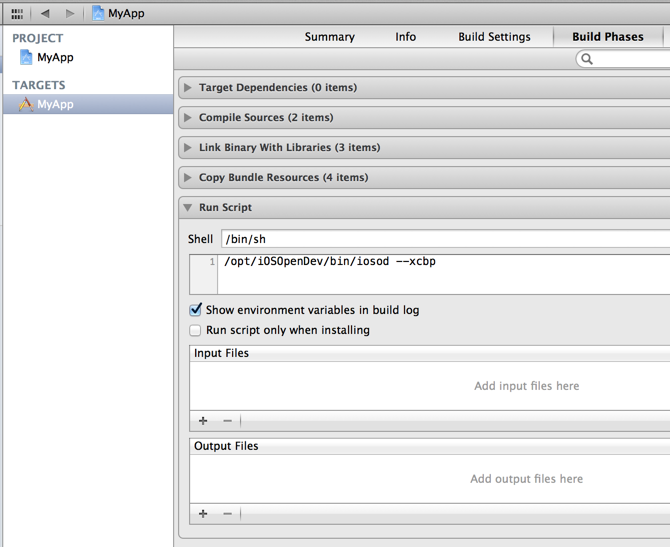Go back with the left arrow

pos(45,13)
